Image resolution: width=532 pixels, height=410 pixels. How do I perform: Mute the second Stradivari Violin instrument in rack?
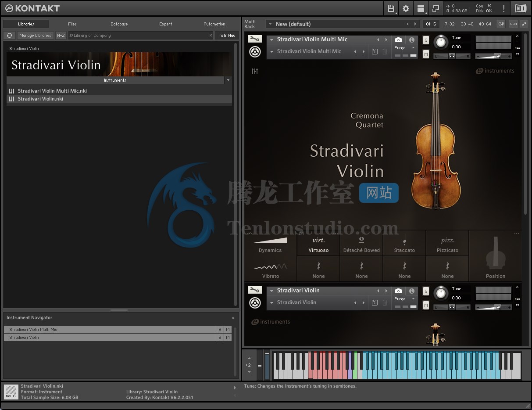[426, 305]
